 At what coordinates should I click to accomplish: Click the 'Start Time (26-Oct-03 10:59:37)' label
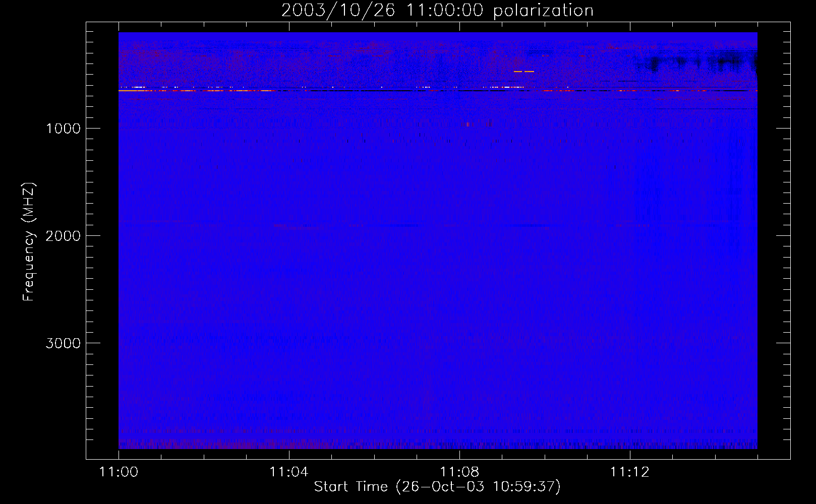(437, 486)
